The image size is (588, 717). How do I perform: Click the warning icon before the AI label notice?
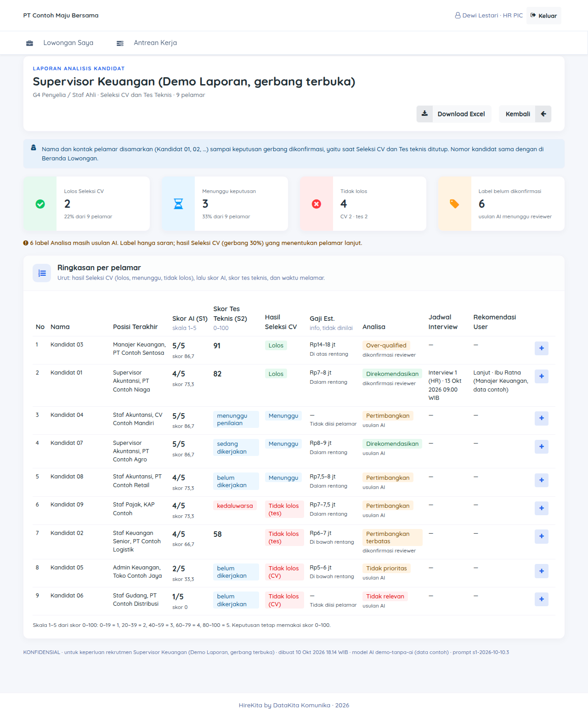click(x=26, y=243)
